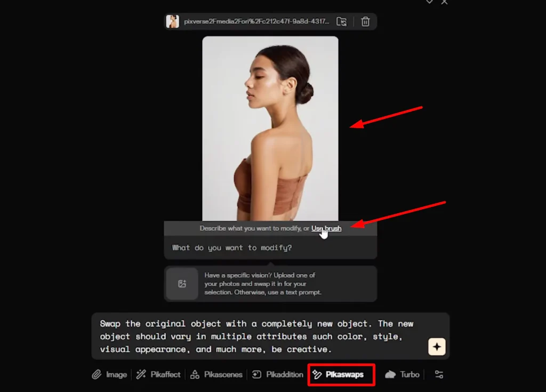Choose the Pikaddition tool

click(277, 374)
